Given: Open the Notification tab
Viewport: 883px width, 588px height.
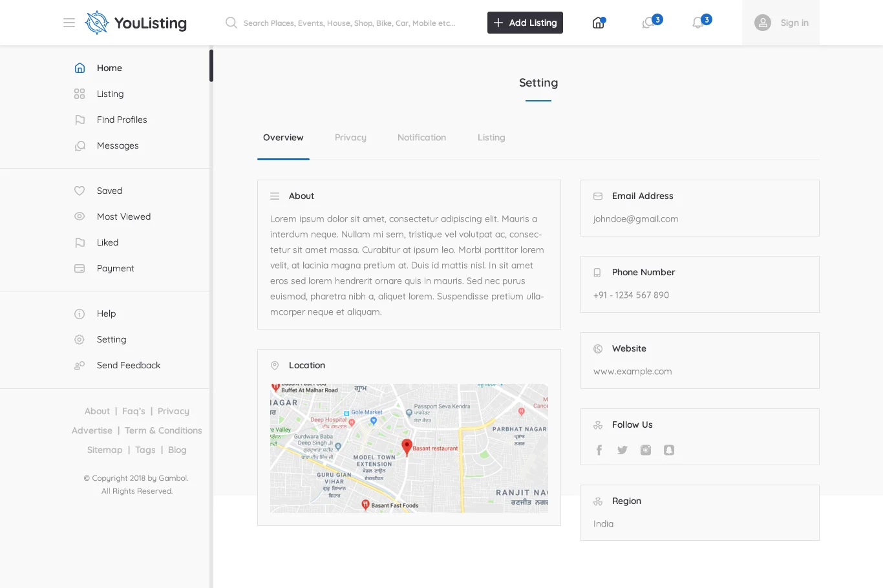Looking at the screenshot, I should point(421,137).
